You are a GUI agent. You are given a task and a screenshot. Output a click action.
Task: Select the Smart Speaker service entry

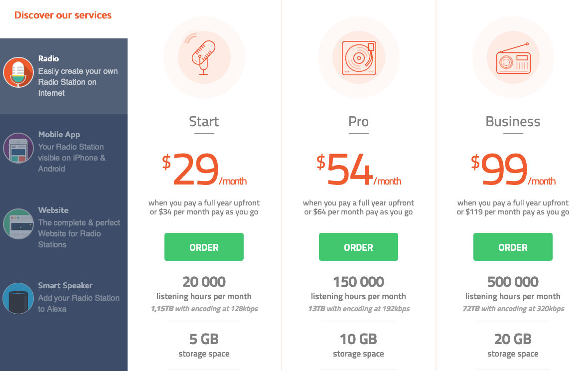[64, 299]
